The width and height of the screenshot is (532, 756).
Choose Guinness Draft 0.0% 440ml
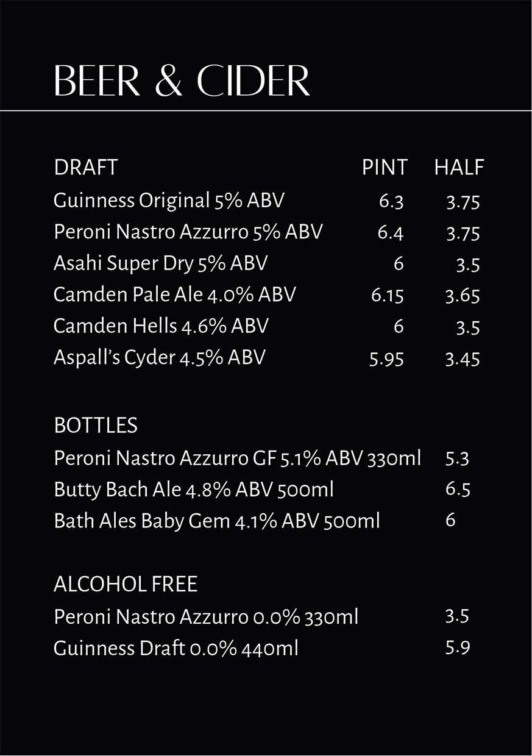point(176,647)
